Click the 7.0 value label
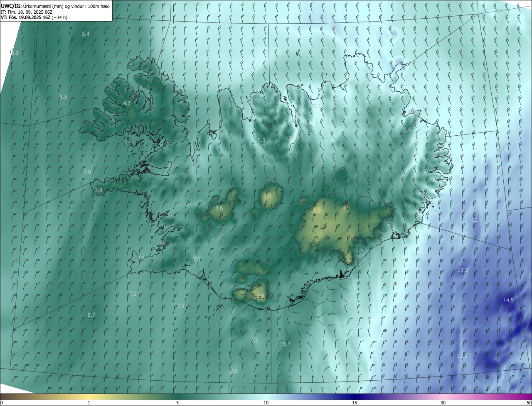This screenshot has width=532, height=406. click(x=87, y=172)
